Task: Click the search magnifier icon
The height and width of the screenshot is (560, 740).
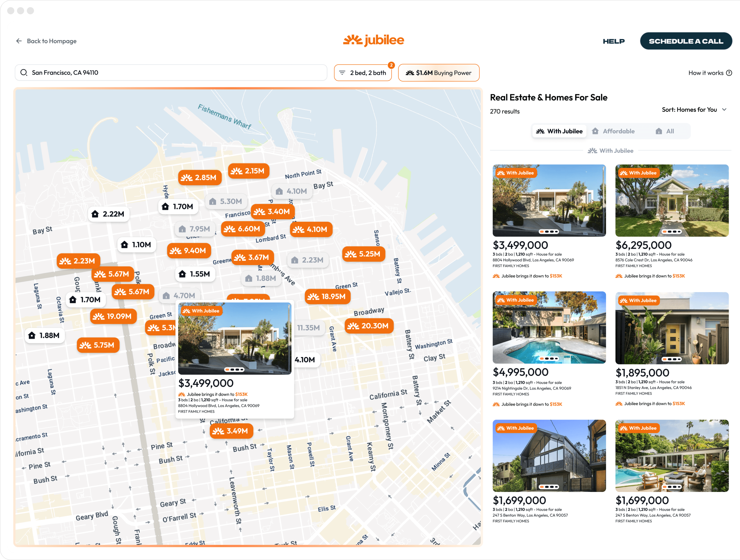Action: pos(24,73)
